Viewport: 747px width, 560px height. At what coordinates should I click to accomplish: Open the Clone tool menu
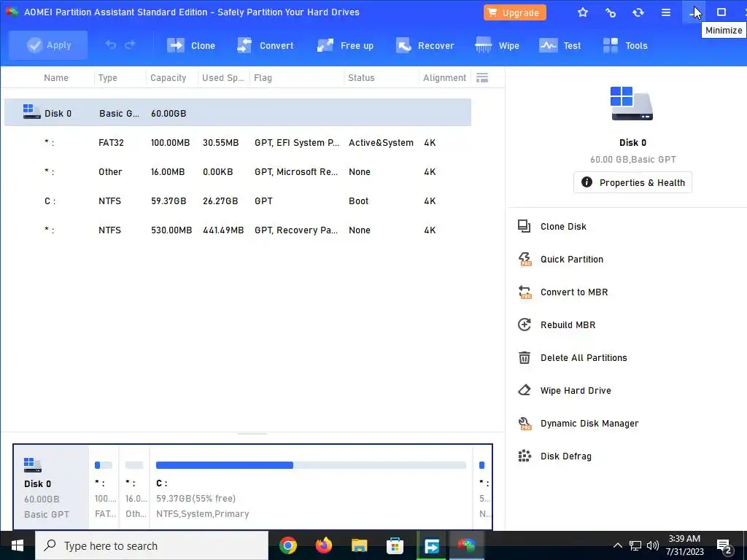point(191,46)
